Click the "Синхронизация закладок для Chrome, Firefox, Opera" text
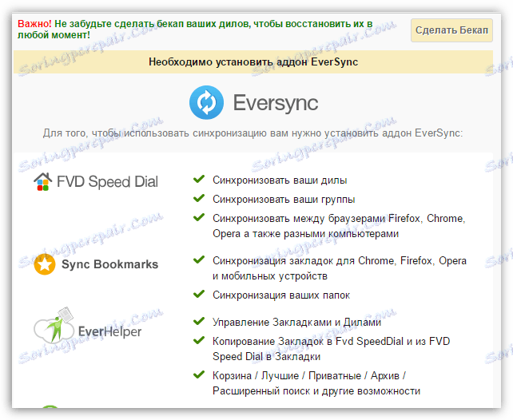The height and width of the screenshot is (420, 513). click(x=339, y=260)
